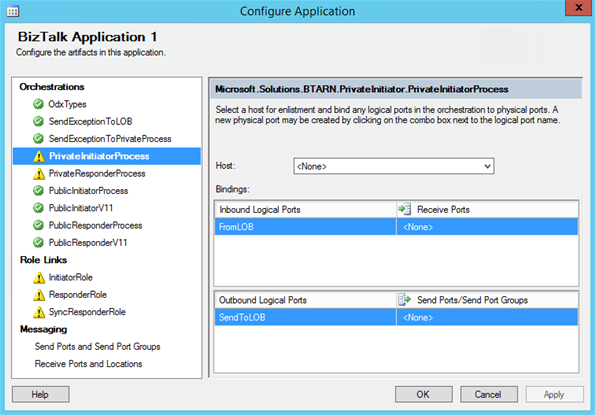Click the Inbound Logical Ports column header

coord(305,209)
